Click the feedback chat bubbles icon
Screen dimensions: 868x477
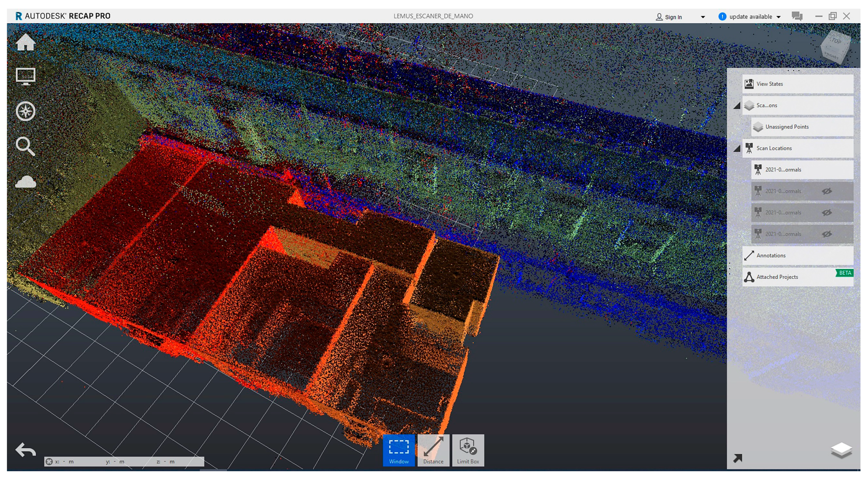[797, 16]
